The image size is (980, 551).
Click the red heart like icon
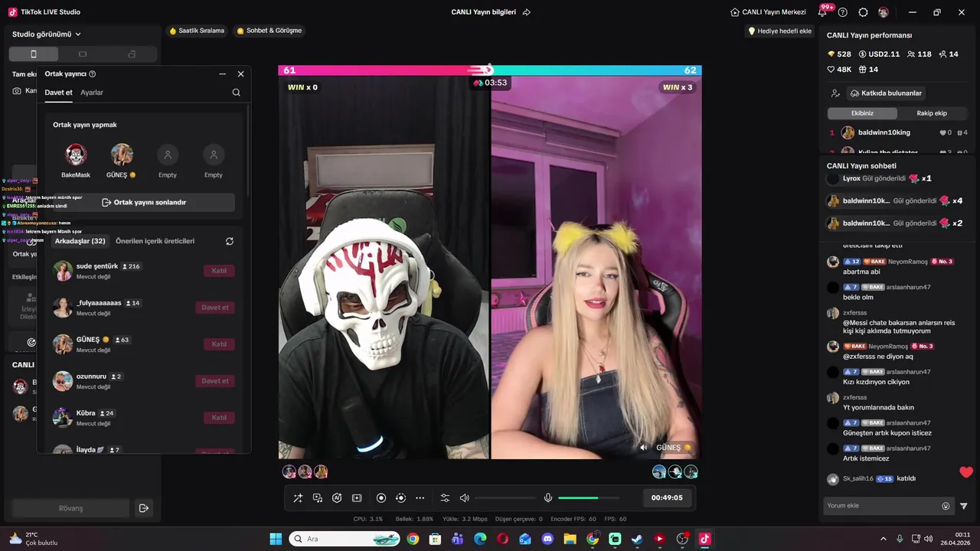(x=966, y=472)
